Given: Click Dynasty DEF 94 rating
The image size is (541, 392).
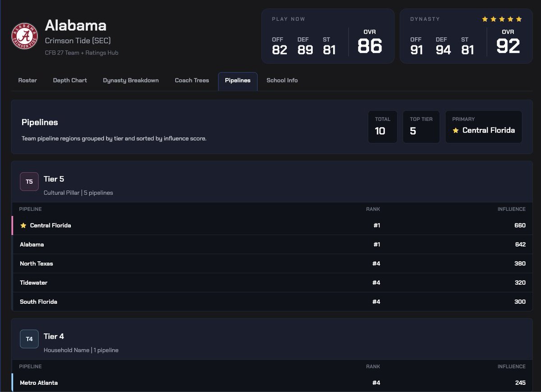Looking at the screenshot, I should coord(443,50).
